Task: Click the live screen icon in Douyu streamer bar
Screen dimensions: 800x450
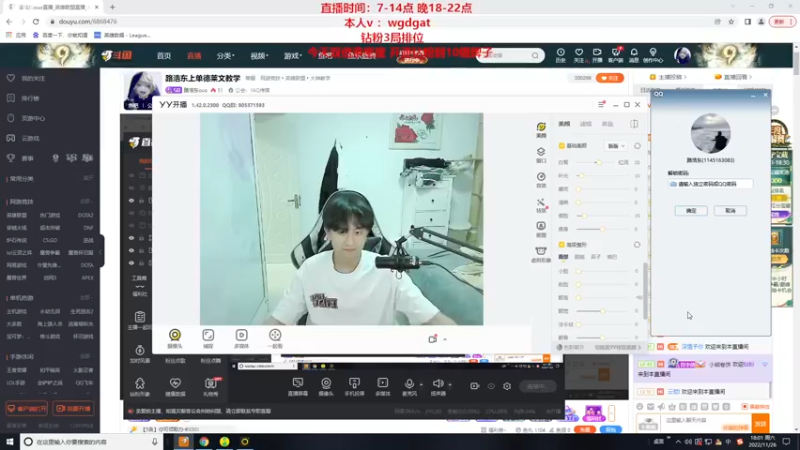Action: coord(297,383)
